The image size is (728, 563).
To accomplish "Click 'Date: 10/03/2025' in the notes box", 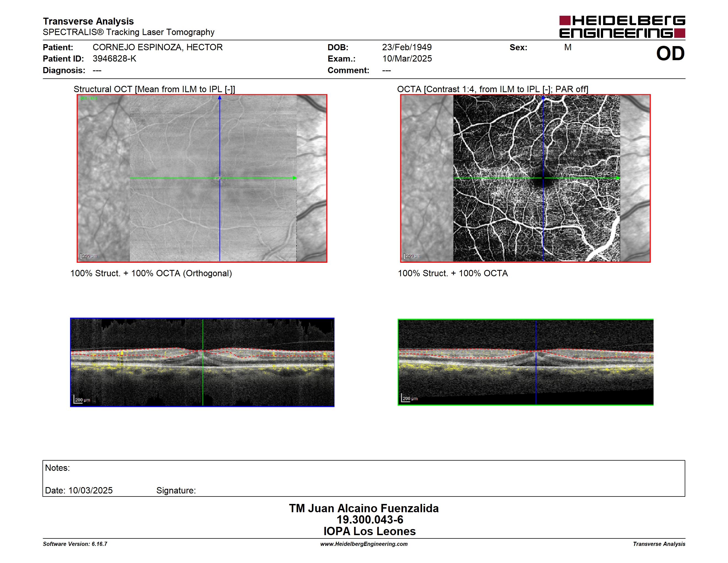I will [x=79, y=490].
